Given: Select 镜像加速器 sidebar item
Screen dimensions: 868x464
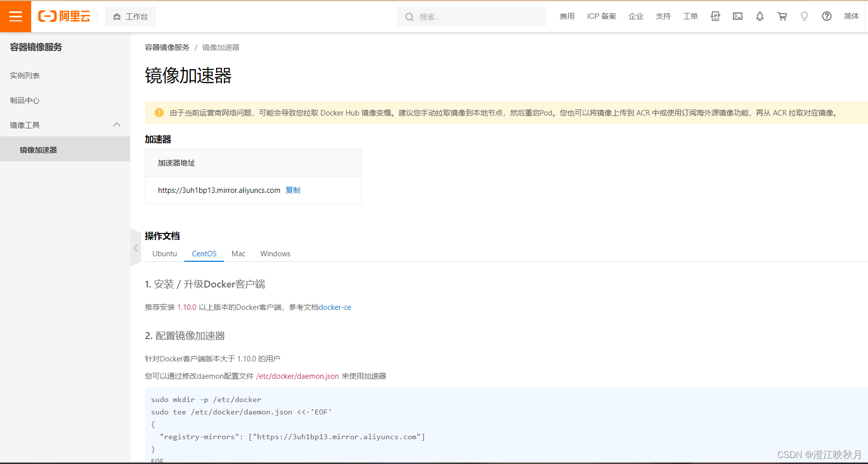Looking at the screenshot, I should coord(65,150).
